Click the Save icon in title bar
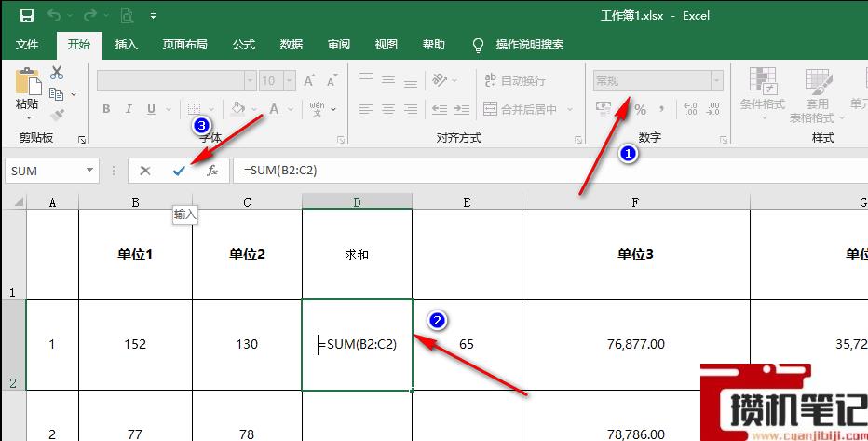This screenshot has height=441, width=868. click(x=27, y=16)
